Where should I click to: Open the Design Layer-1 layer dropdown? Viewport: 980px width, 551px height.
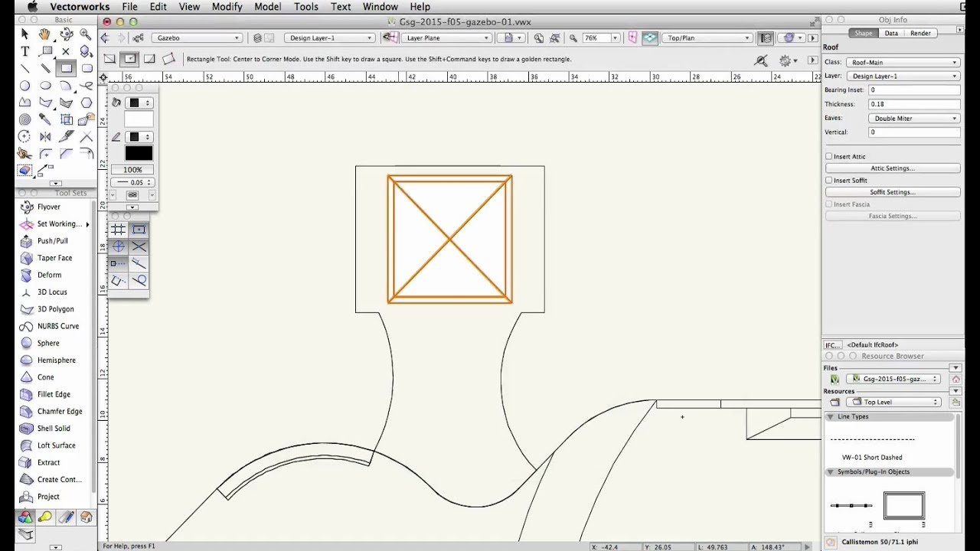point(331,37)
